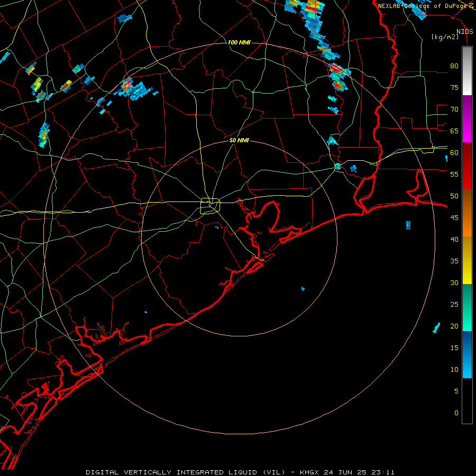Pick the yellow segment of the color bar
This screenshot has width=476, height=476.
467,260
